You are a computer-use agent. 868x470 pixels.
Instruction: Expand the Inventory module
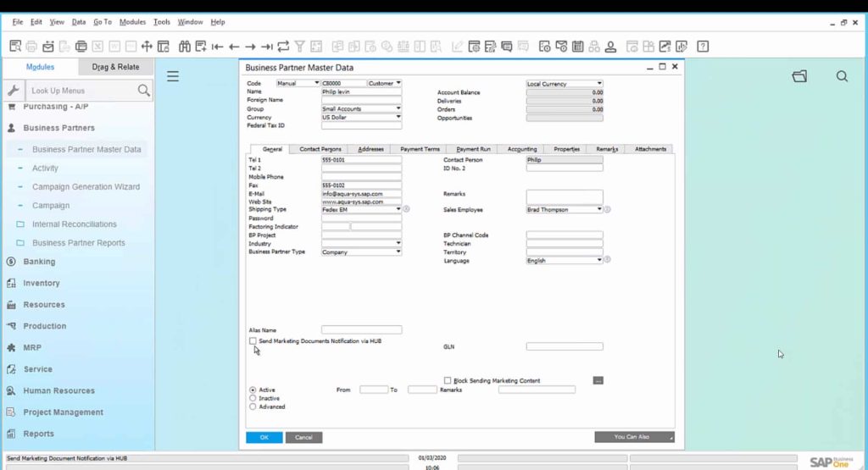point(41,283)
